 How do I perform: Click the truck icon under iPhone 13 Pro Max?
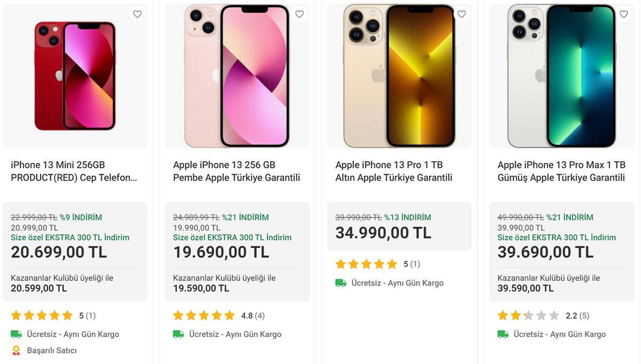point(503,334)
